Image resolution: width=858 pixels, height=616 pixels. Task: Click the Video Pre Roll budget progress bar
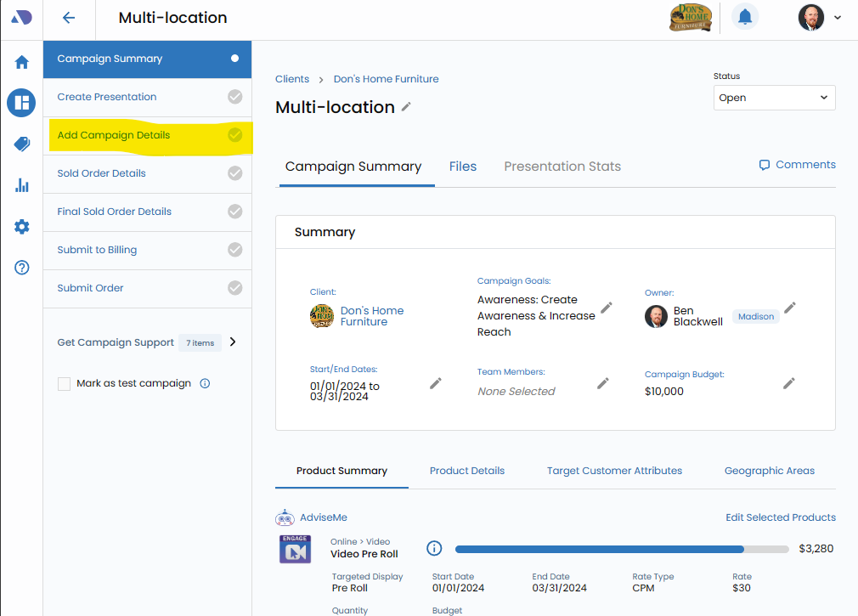point(622,549)
